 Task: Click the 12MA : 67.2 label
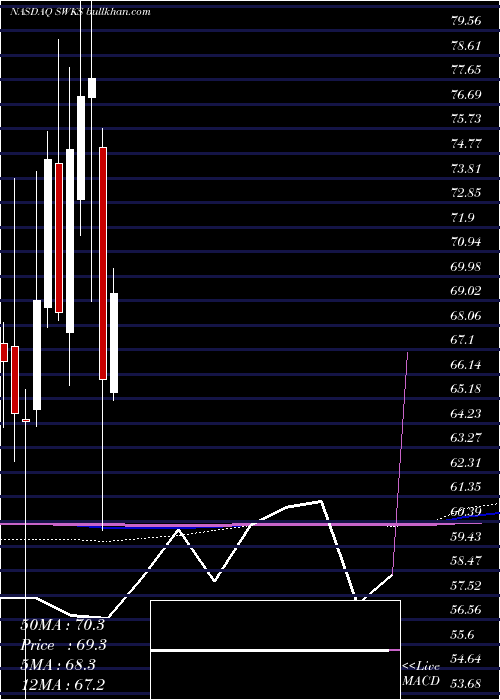point(63,684)
